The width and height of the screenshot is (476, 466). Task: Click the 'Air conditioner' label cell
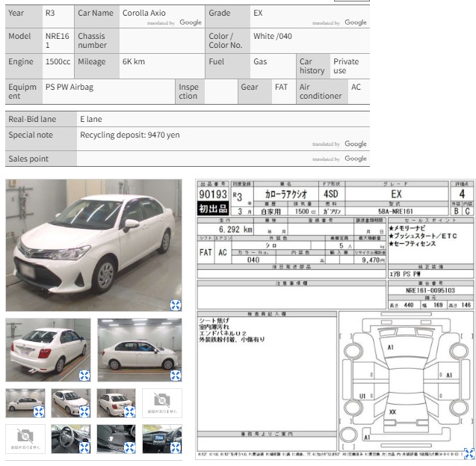click(322, 91)
